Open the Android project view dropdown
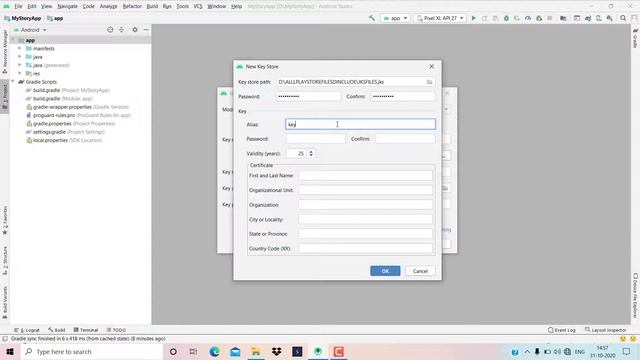 tap(31, 30)
